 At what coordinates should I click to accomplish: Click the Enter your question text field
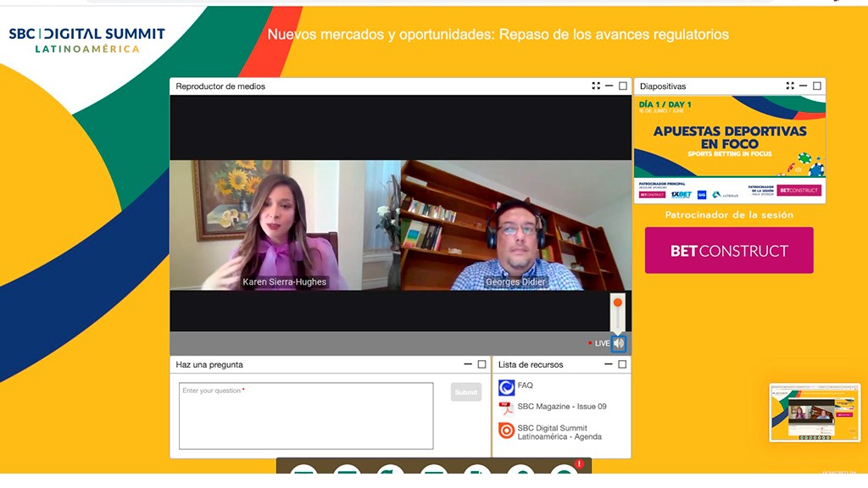tap(305, 415)
